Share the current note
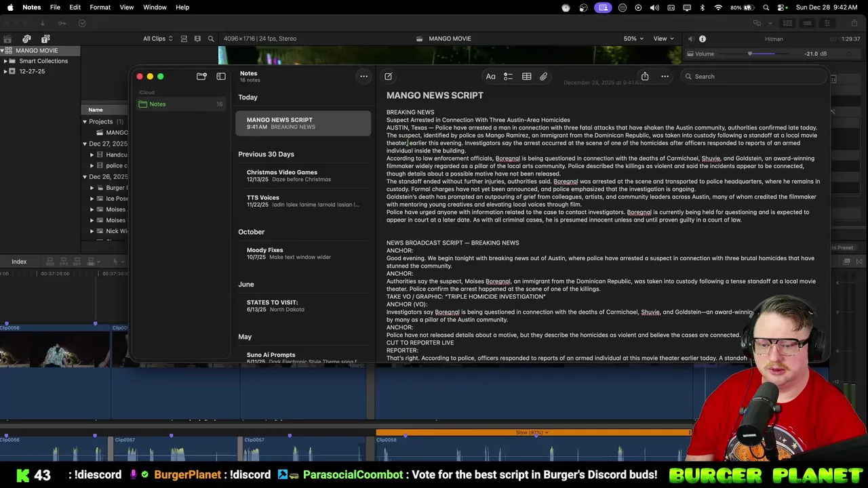Image resolution: width=868 pixels, height=488 pixels. 645,77
